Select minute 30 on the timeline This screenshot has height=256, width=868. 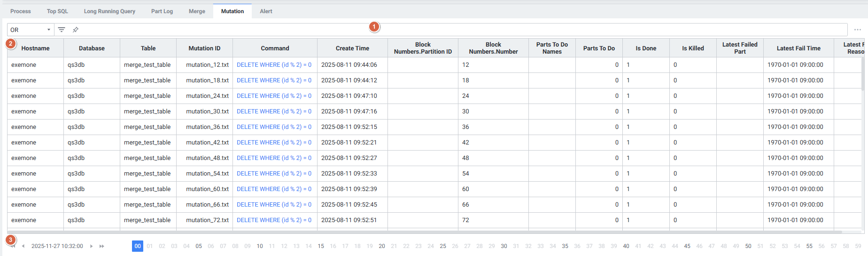click(x=504, y=246)
